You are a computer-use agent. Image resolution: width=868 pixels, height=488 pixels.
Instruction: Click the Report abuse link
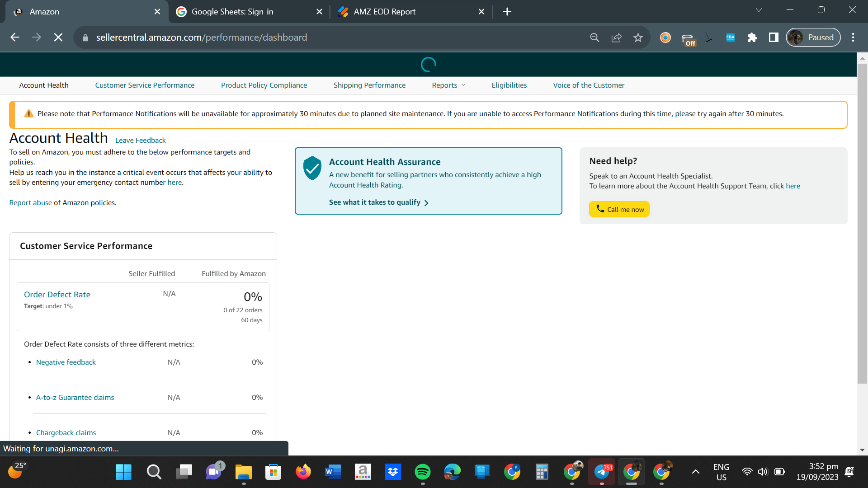pos(31,203)
